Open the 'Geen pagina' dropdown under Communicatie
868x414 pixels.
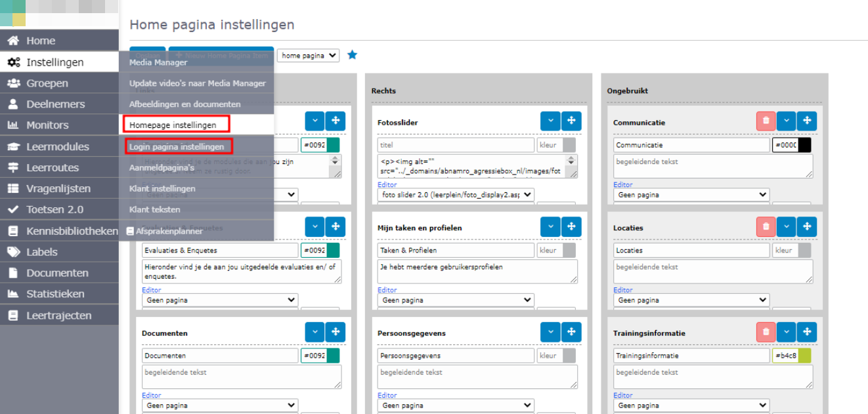pyautogui.click(x=691, y=195)
